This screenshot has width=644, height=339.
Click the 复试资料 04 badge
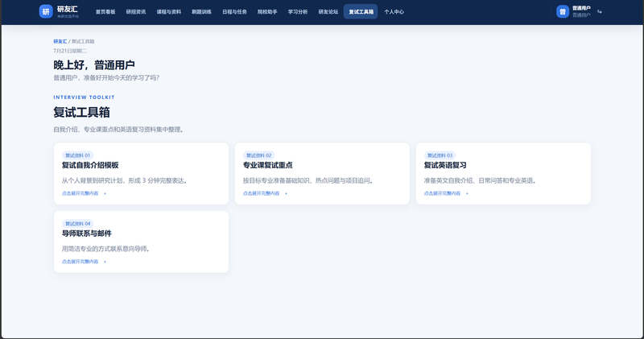77,224
